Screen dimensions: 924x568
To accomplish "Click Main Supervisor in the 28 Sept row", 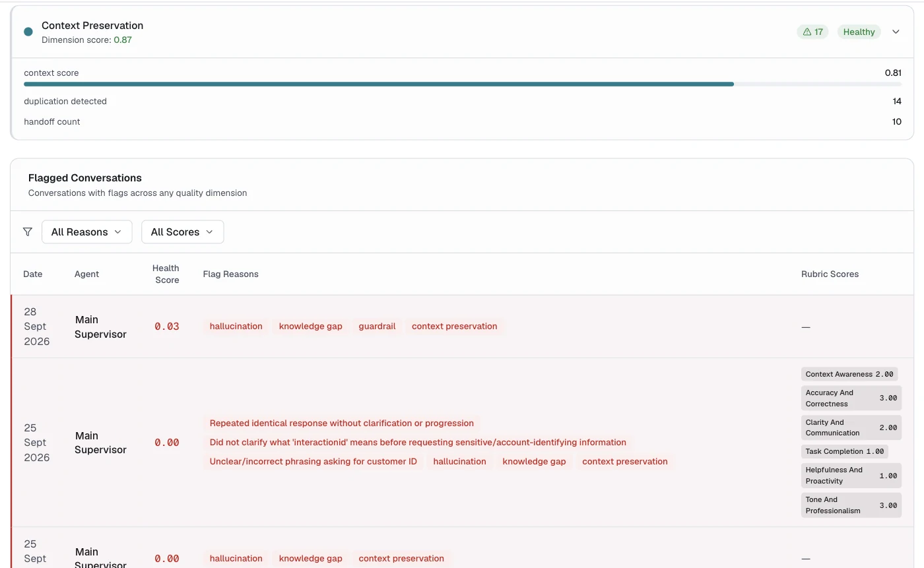I will pos(100,327).
